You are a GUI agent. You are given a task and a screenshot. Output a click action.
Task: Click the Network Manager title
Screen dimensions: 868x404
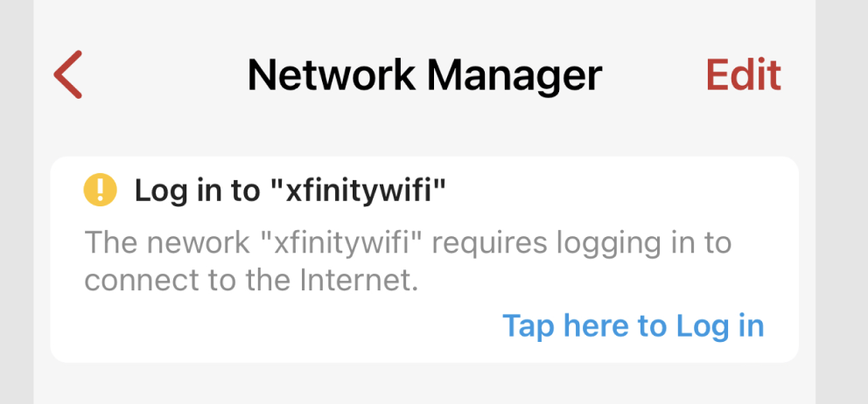(424, 76)
